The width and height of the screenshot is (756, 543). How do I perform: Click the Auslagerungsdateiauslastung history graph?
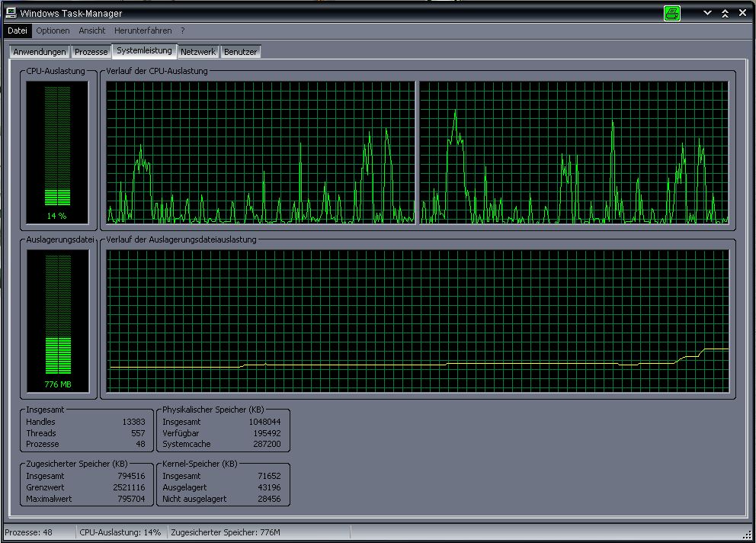(418, 321)
